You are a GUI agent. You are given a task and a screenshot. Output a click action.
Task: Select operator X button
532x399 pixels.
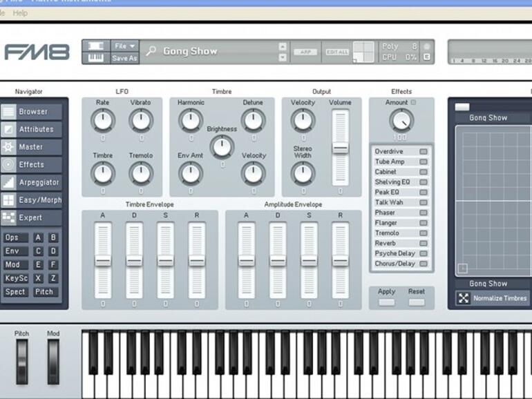[38, 278]
